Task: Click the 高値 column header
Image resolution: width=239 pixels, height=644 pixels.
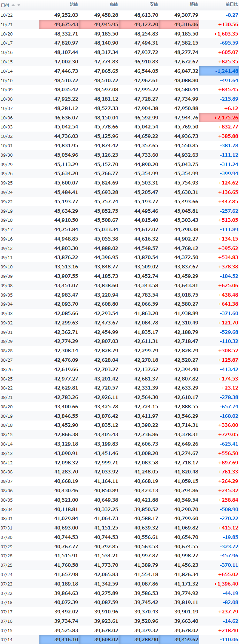Action: click(x=114, y=5)
